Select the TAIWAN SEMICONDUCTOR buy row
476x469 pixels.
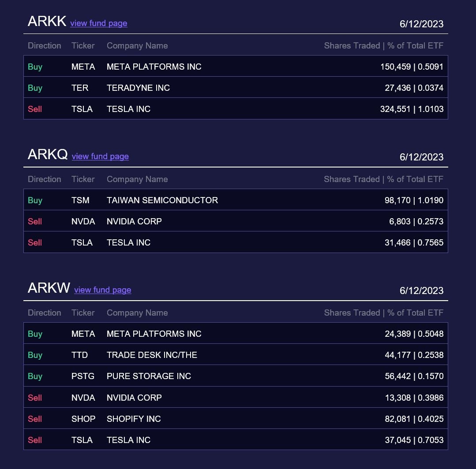point(236,200)
